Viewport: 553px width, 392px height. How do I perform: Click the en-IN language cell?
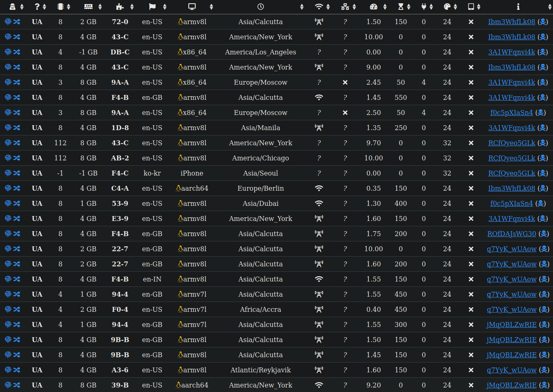152,279
